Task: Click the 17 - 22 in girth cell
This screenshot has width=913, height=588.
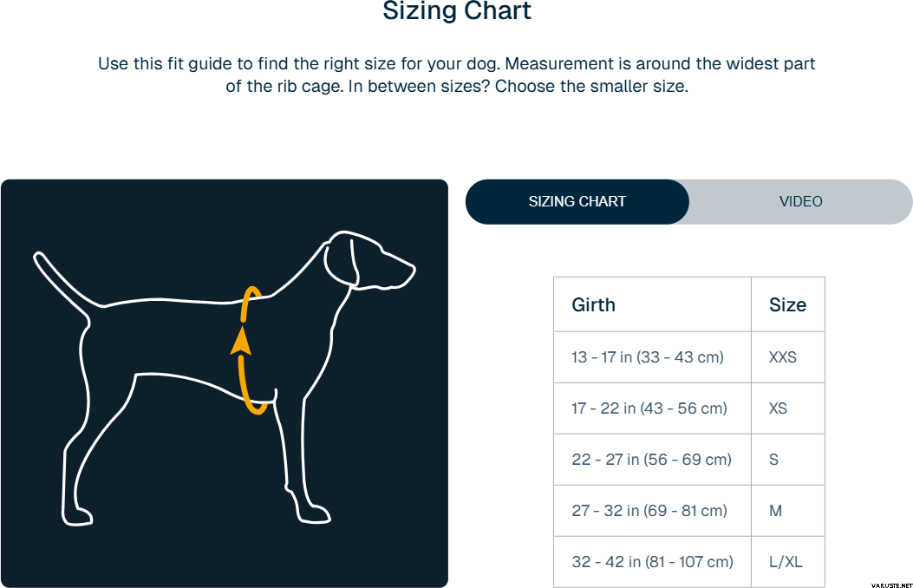Action: coord(649,408)
